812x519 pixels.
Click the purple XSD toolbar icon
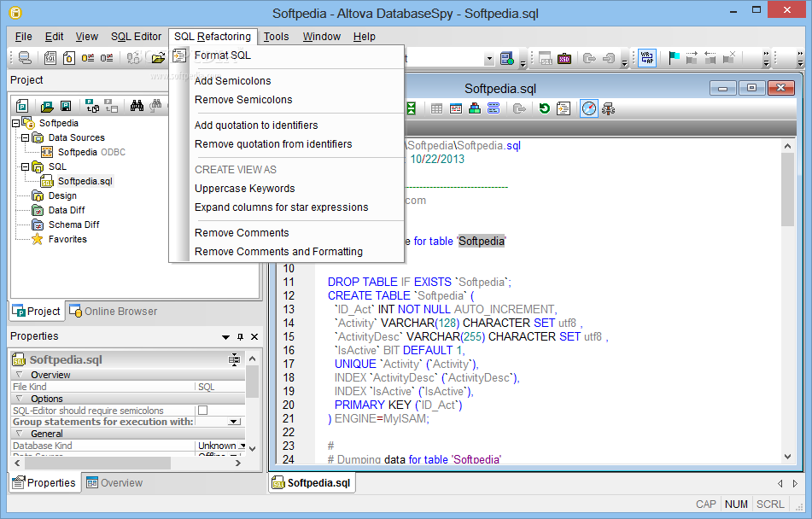pyautogui.click(x=564, y=59)
